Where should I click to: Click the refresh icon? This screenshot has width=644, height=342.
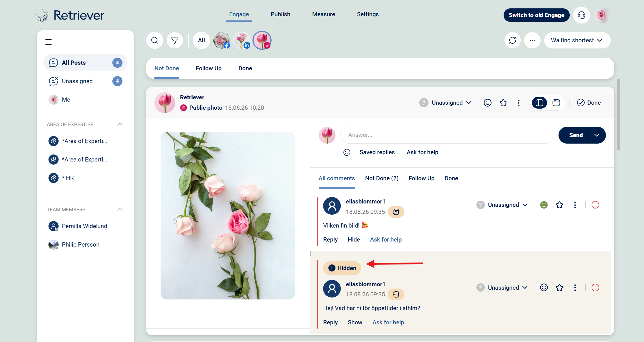pyautogui.click(x=513, y=40)
